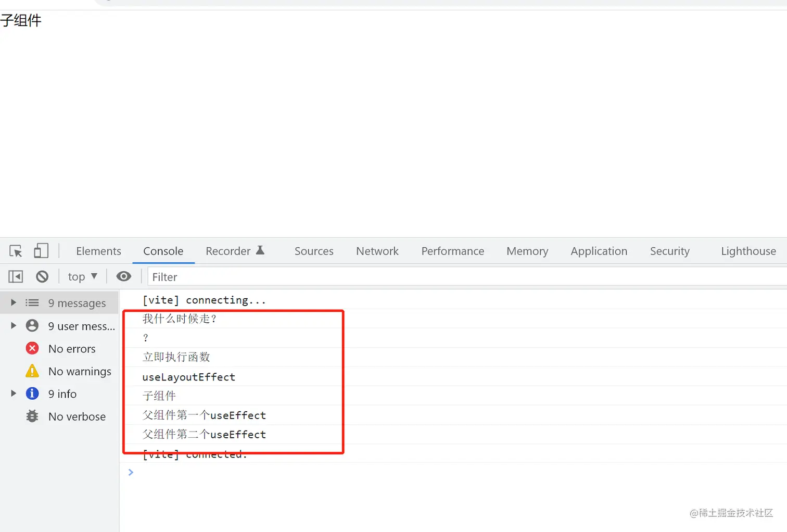
Task: Select the No verbose filter row
Action: (59, 416)
